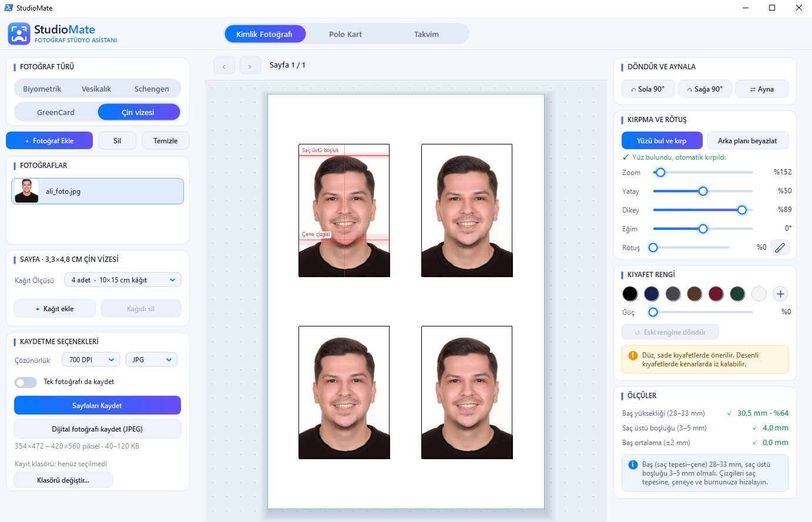Open the JPG format dropdown
The width and height of the screenshot is (812, 522).
point(152,359)
